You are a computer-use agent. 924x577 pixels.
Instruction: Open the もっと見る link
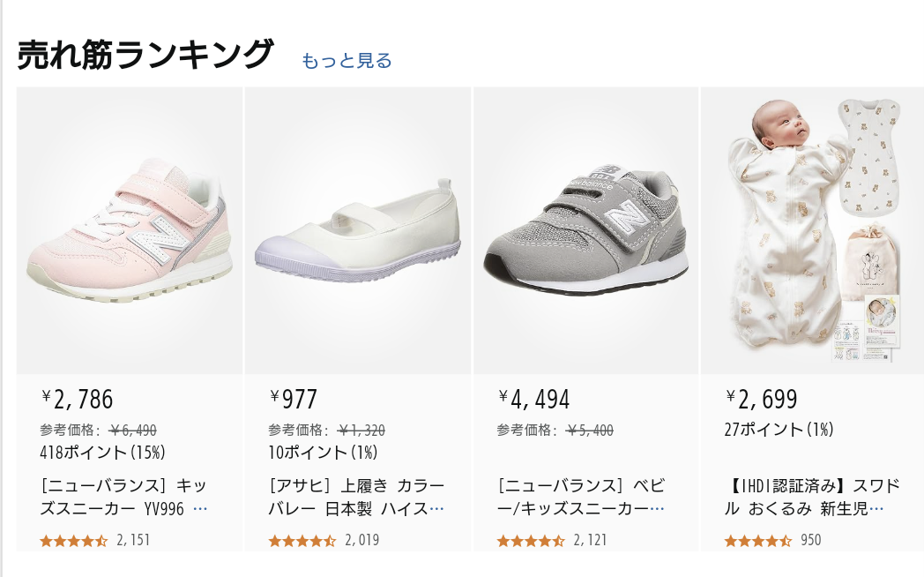346,61
